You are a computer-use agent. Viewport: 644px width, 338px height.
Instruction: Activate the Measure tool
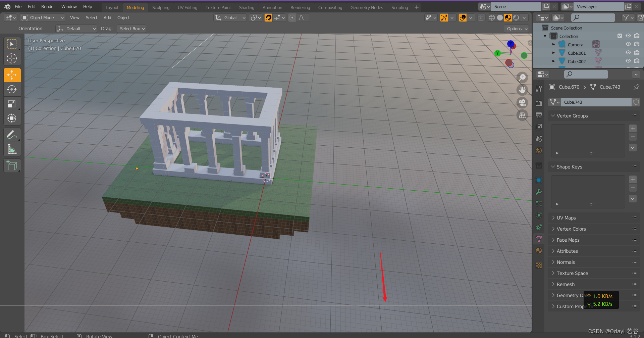pyautogui.click(x=12, y=149)
